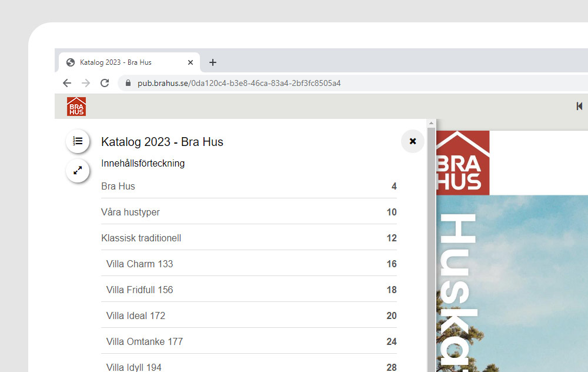The height and width of the screenshot is (372, 588).
Task: Click the browser forward arrow
Action: tap(86, 83)
